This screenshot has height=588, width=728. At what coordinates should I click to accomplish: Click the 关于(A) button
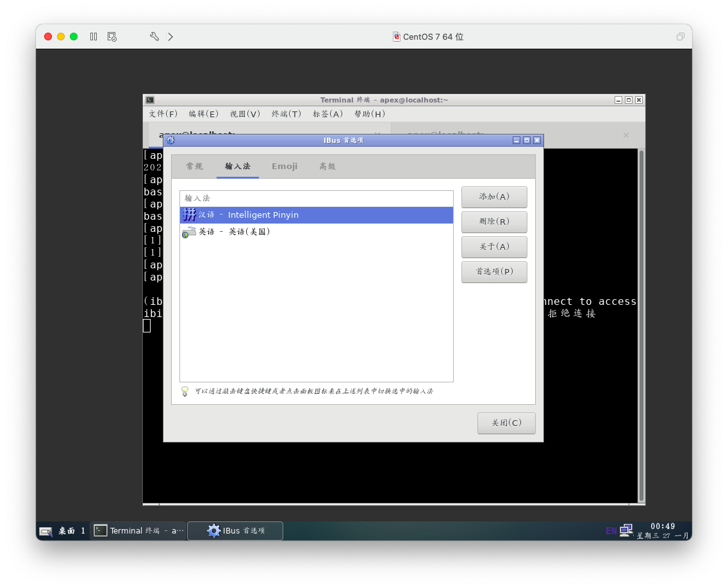[494, 247]
